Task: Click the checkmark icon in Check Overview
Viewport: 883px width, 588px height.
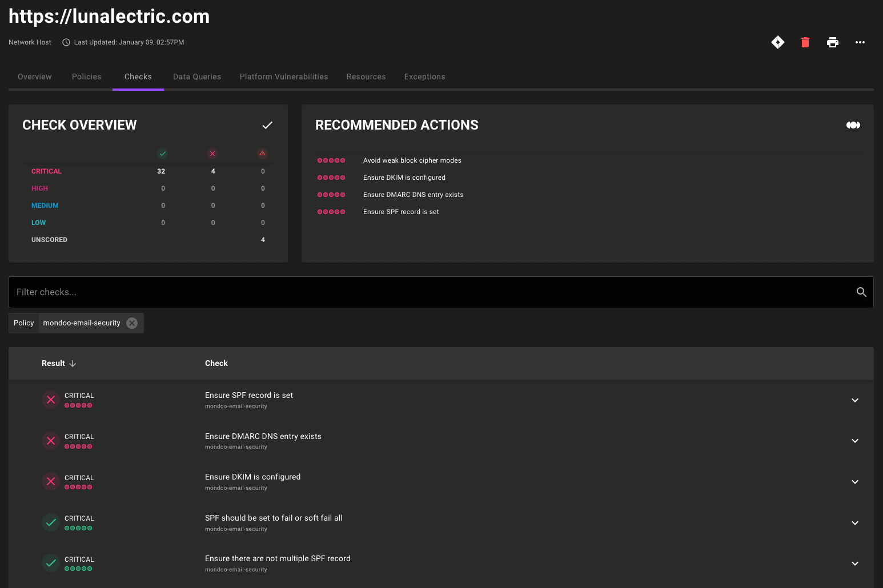Action: (x=267, y=125)
